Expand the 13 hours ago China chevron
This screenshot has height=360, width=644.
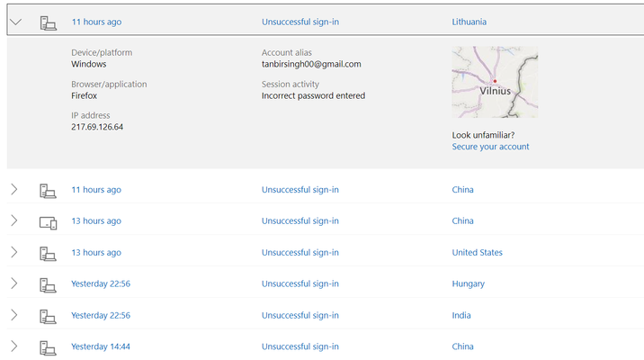coord(14,220)
